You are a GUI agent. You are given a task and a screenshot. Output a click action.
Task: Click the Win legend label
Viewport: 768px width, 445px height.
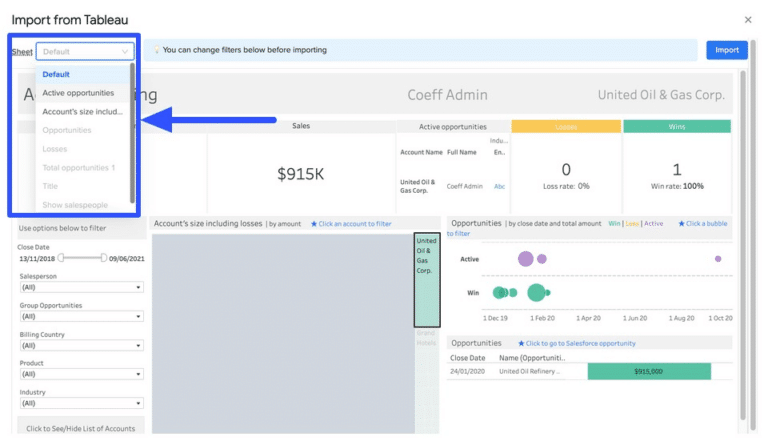(614, 224)
